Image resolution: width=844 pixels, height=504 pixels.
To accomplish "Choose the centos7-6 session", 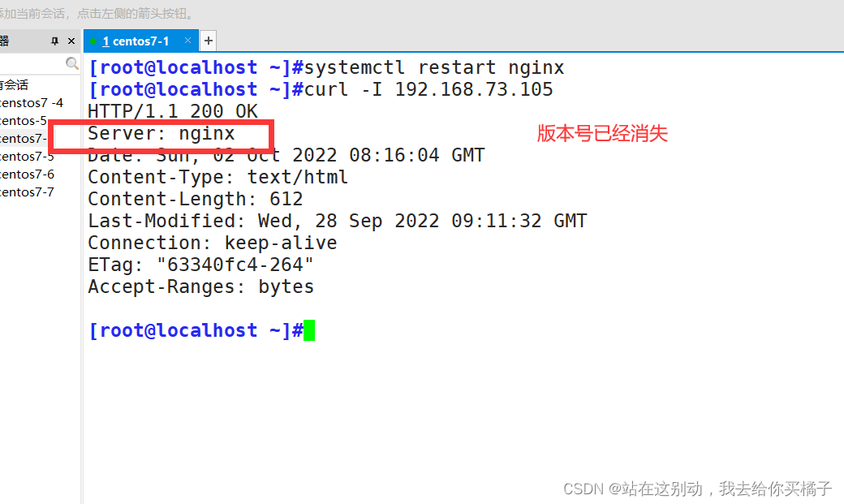I will tap(27, 174).
